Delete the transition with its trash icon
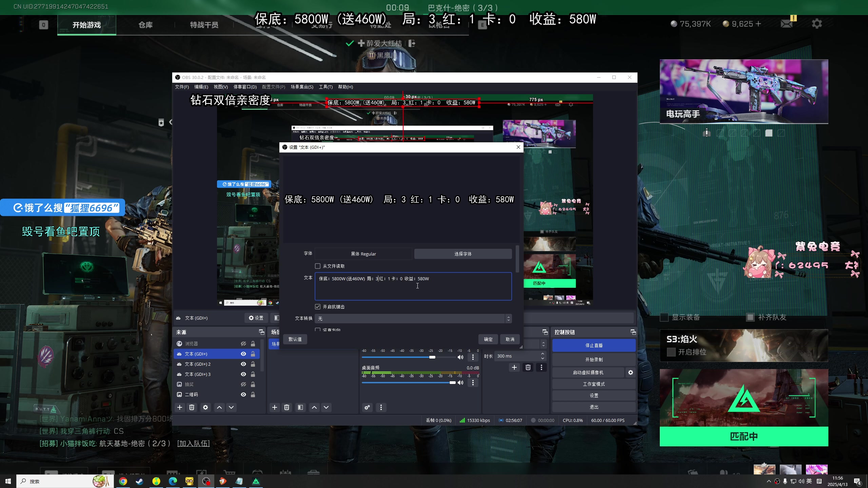 click(528, 367)
